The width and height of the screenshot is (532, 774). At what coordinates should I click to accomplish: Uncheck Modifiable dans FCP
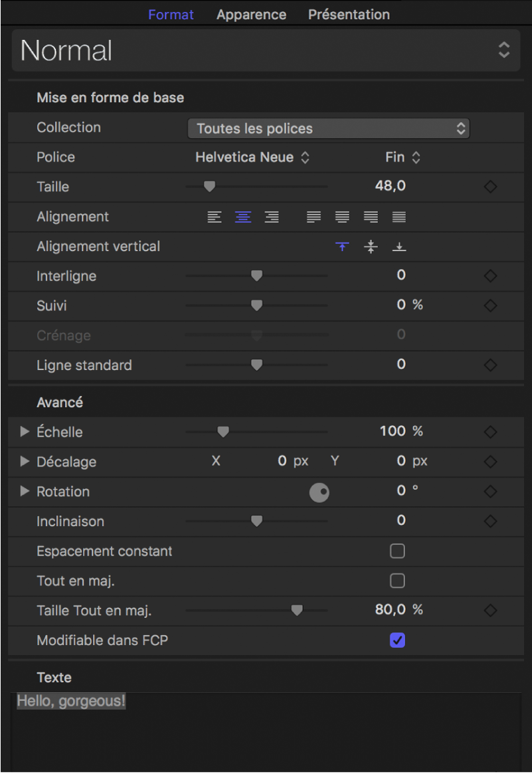click(397, 640)
